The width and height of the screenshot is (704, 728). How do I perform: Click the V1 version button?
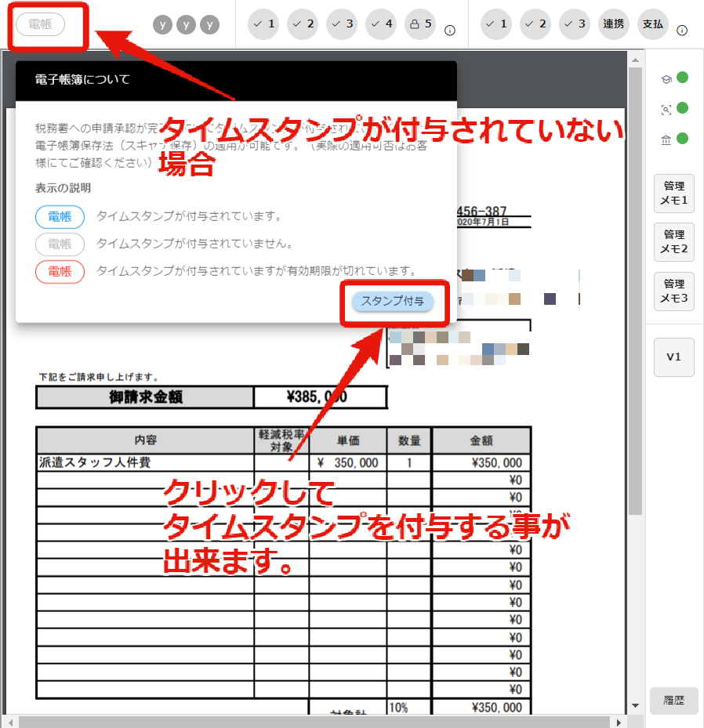(x=673, y=357)
